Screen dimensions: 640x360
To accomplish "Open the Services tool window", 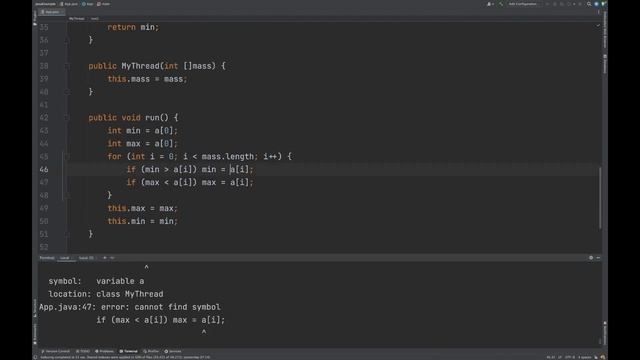I will click(x=173, y=351).
